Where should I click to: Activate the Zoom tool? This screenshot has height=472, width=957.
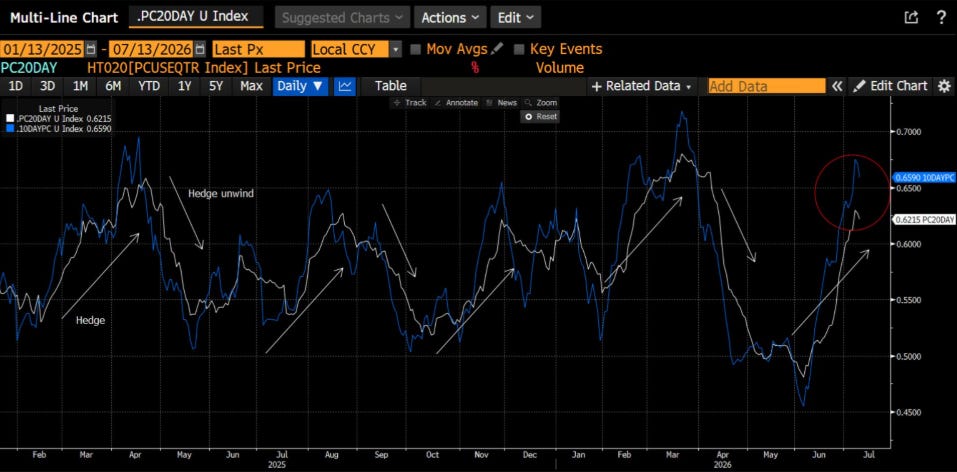pos(541,103)
